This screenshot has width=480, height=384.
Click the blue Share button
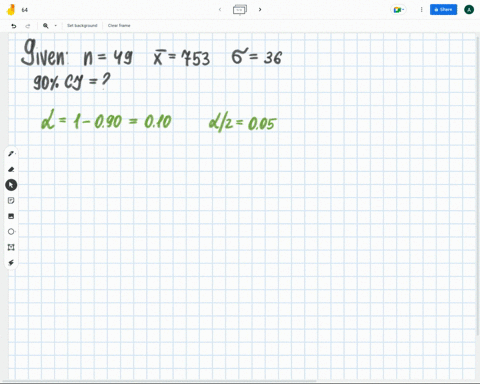click(x=443, y=10)
